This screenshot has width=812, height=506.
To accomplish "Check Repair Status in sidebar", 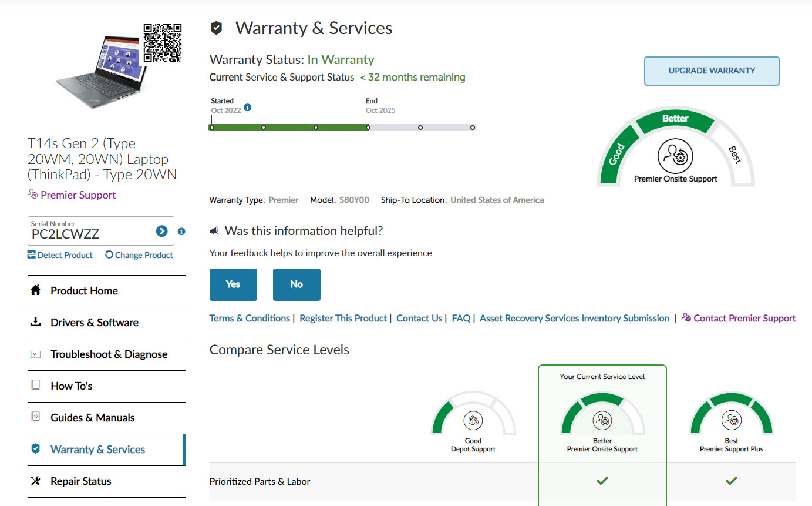I will click(80, 481).
